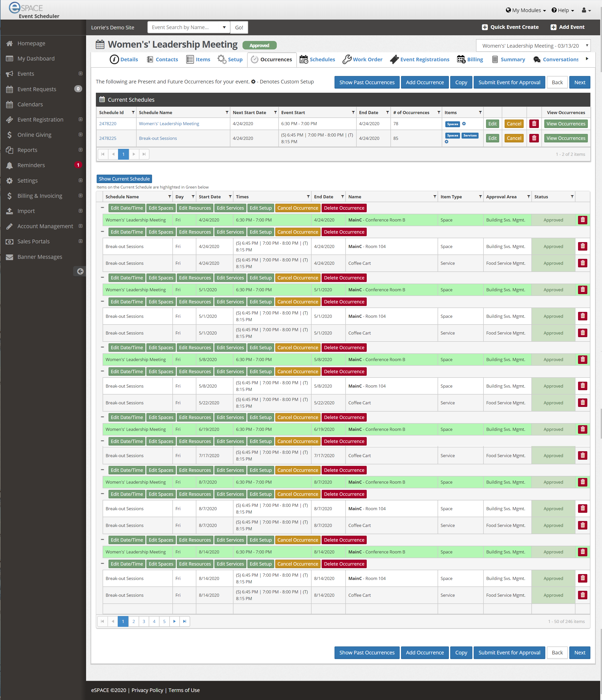Viewport: 602px width, 700px height.
Task: Click the Go! search button
Action: pyautogui.click(x=239, y=27)
